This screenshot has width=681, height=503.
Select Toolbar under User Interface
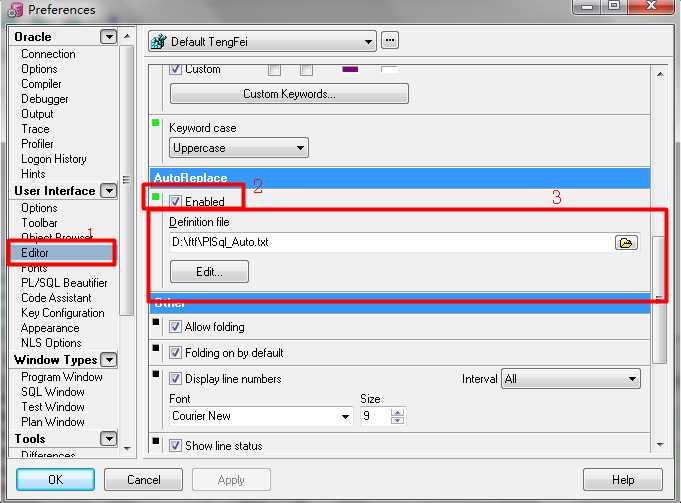click(x=39, y=223)
